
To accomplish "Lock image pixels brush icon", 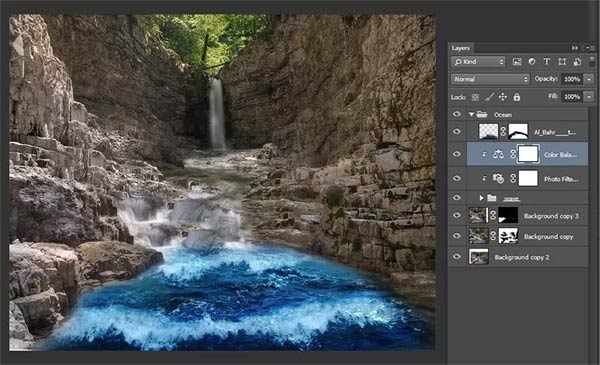I will 489,97.
